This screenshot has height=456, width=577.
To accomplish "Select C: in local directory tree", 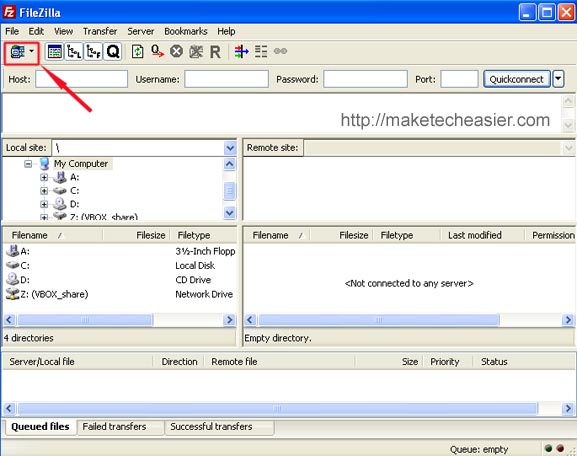I will (x=74, y=191).
